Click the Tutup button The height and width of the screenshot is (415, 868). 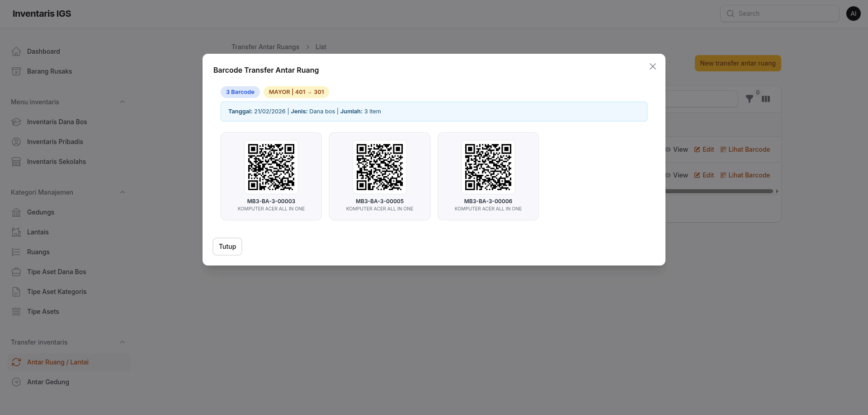pos(227,247)
